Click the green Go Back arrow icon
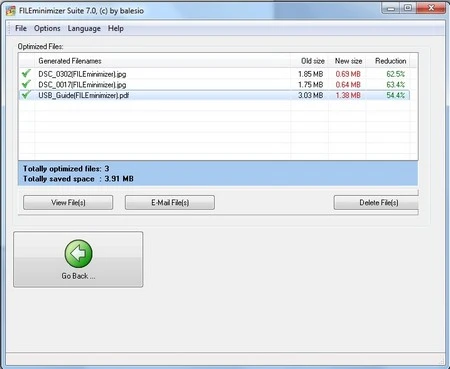 click(78, 254)
